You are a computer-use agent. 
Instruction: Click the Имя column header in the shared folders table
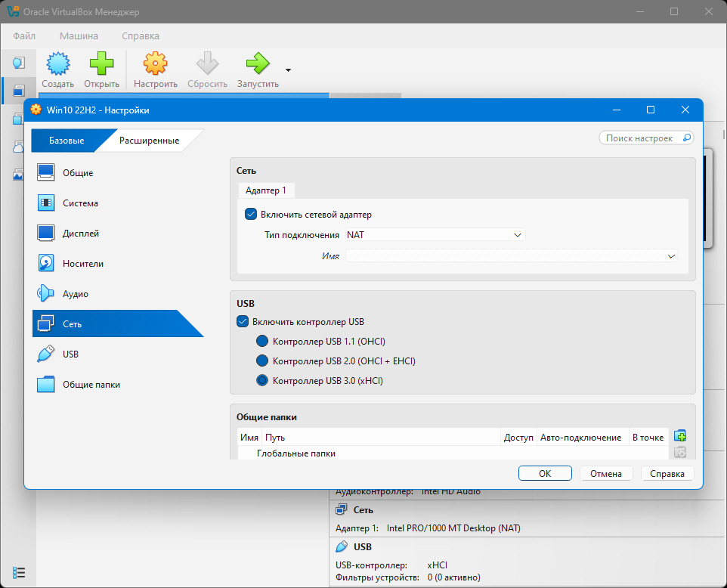click(249, 438)
